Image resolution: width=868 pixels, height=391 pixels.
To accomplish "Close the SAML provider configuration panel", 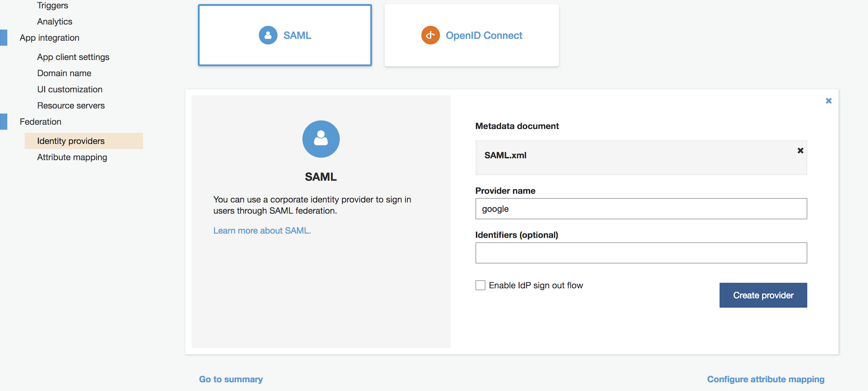I will 828,100.
